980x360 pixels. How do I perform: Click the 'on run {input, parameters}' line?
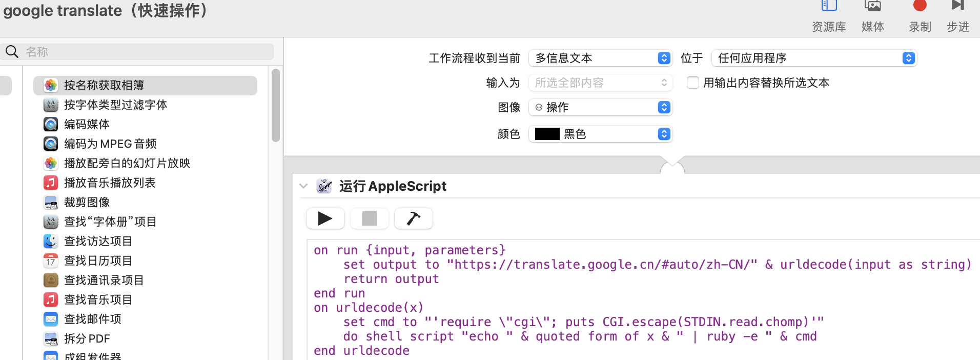point(410,250)
